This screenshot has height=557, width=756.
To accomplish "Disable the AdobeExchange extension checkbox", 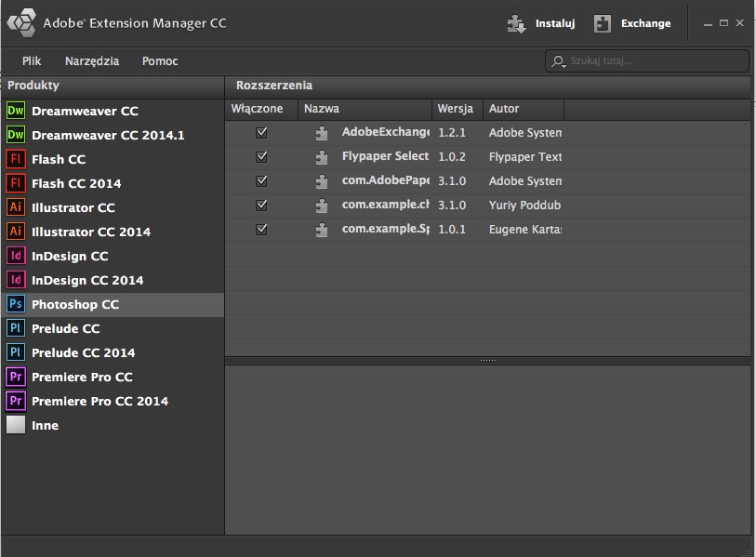I will coord(261,133).
